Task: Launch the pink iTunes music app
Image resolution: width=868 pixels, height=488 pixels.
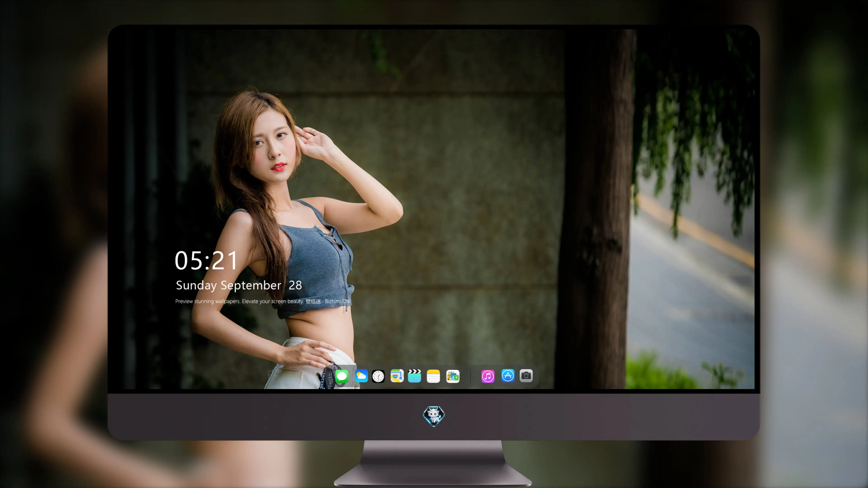Action: [488, 376]
